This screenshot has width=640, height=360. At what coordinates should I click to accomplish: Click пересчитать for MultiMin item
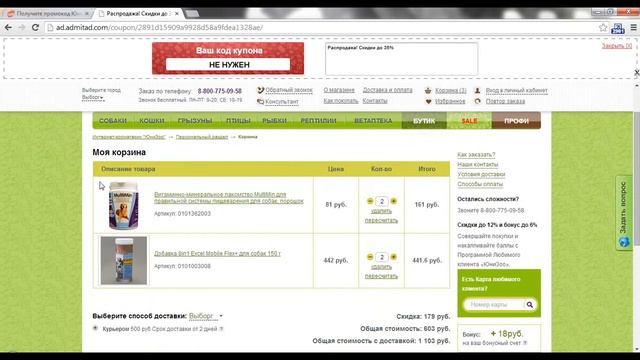point(381,220)
